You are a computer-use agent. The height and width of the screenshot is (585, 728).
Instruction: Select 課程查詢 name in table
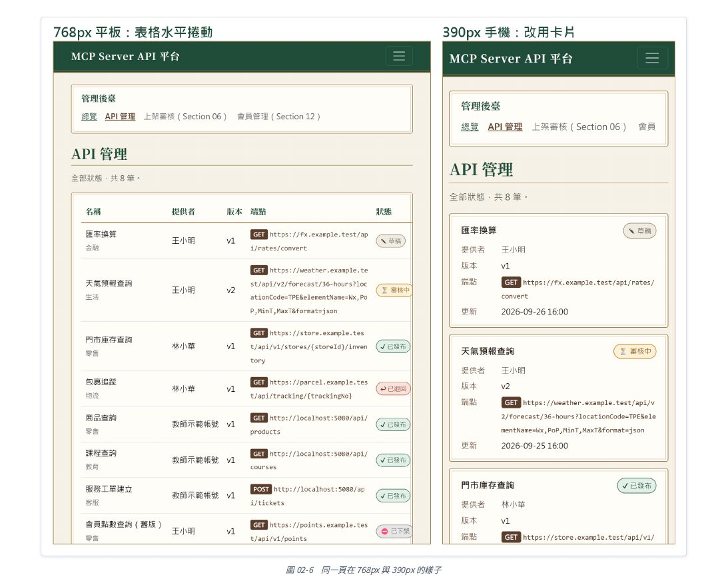101,453
